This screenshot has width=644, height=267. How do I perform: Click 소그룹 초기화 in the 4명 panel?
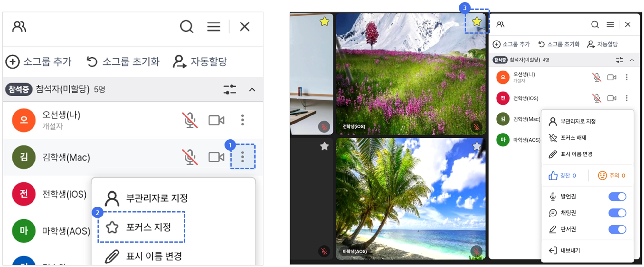point(559,44)
